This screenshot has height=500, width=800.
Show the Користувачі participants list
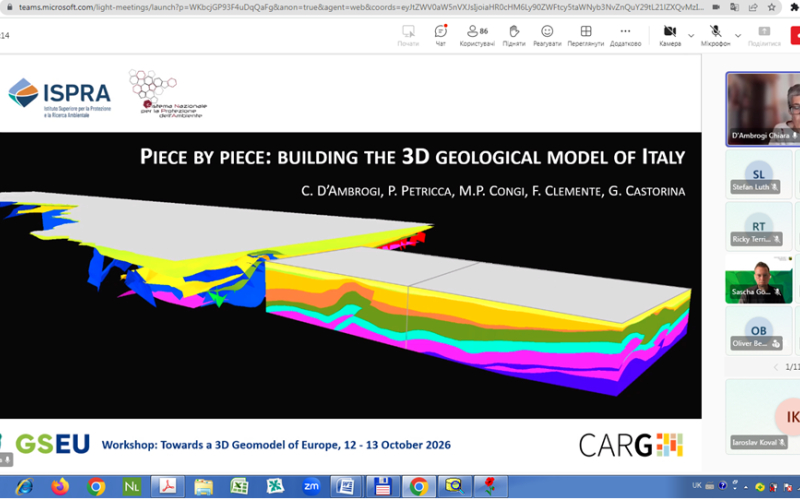(x=477, y=35)
